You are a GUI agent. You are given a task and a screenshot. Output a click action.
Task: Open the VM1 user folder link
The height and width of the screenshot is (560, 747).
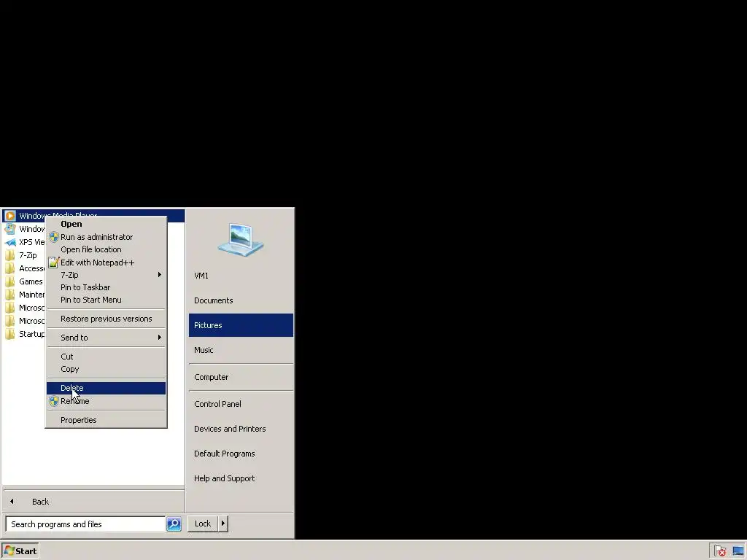[241, 276]
